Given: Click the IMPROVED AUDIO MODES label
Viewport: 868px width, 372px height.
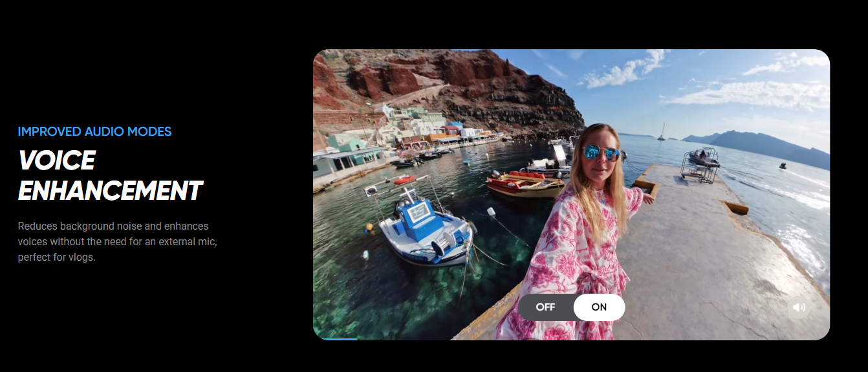Looking at the screenshot, I should coord(94,132).
